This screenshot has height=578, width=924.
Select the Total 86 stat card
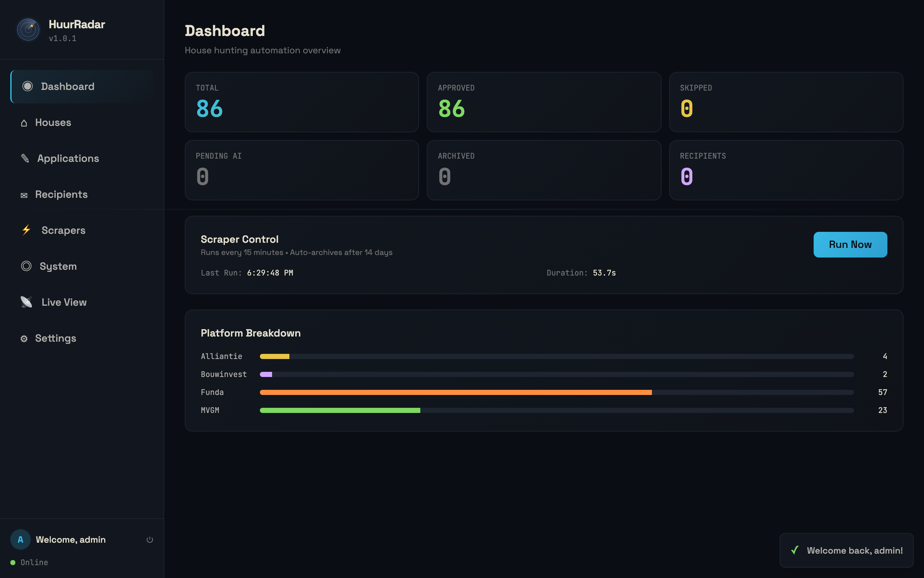click(302, 102)
